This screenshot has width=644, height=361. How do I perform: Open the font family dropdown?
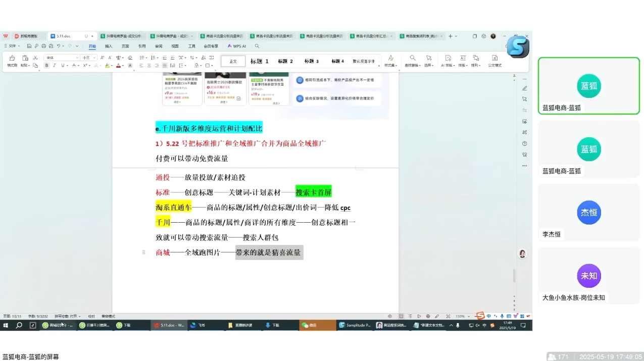pyautogui.click(x=77, y=58)
